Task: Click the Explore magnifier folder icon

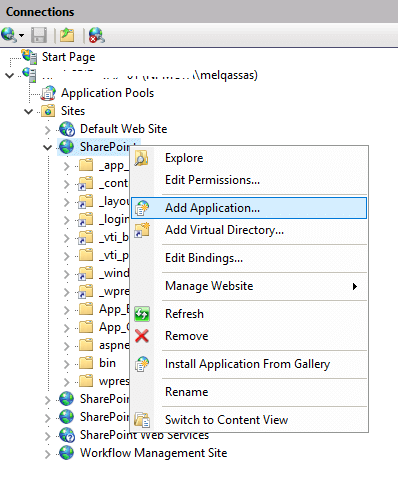Action: point(142,158)
